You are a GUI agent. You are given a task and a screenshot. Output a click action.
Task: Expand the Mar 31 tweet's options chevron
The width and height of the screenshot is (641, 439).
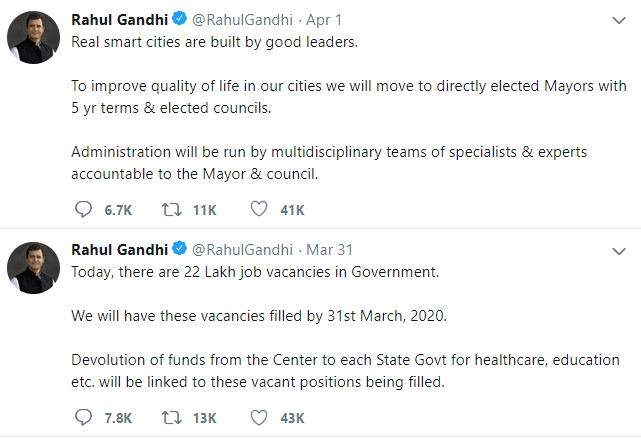click(x=619, y=251)
